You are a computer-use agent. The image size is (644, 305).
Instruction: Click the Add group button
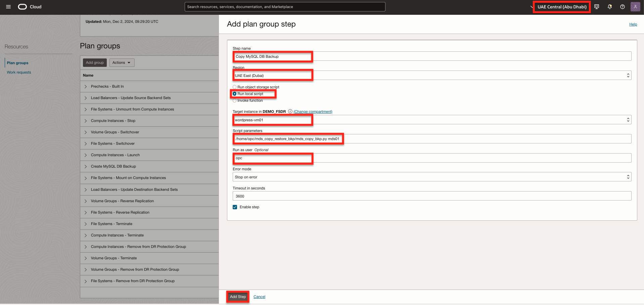95,62
